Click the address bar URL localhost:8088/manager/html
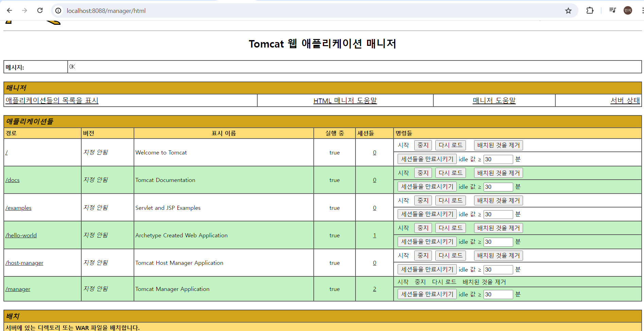This screenshot has height=331, width=644. coord(106,11)
